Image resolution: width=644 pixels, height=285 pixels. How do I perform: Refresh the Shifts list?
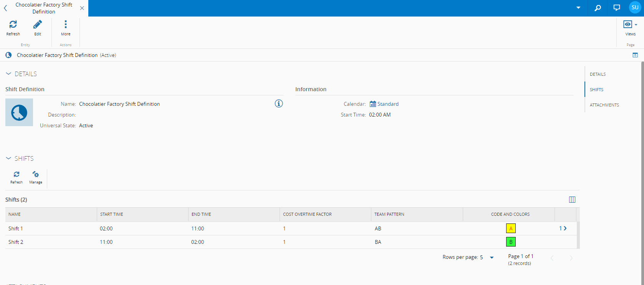pos(17,175)
